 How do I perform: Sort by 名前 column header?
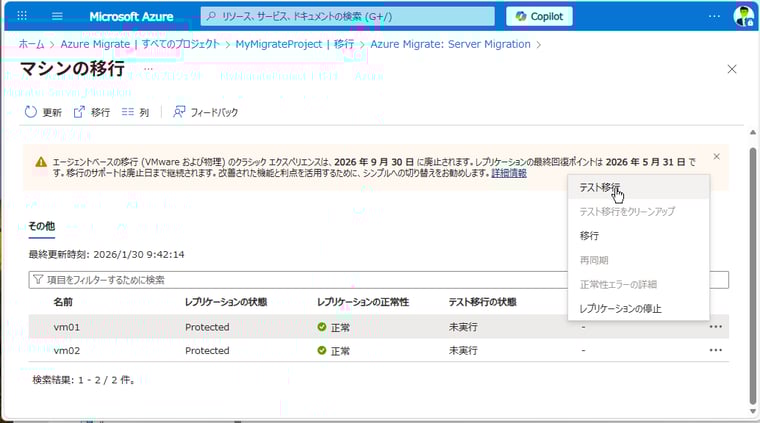pyautogui.click(x=63, y=302)
